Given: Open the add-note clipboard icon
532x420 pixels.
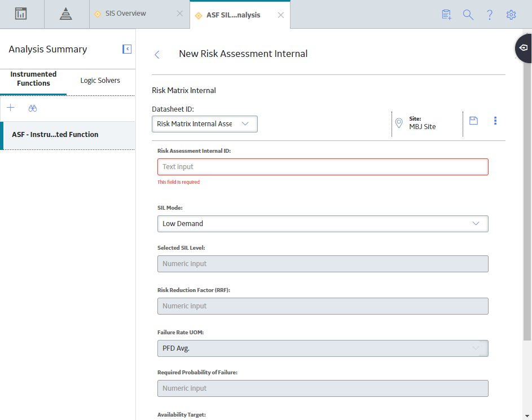Looking at the screenshot, I should coord(446,15).
